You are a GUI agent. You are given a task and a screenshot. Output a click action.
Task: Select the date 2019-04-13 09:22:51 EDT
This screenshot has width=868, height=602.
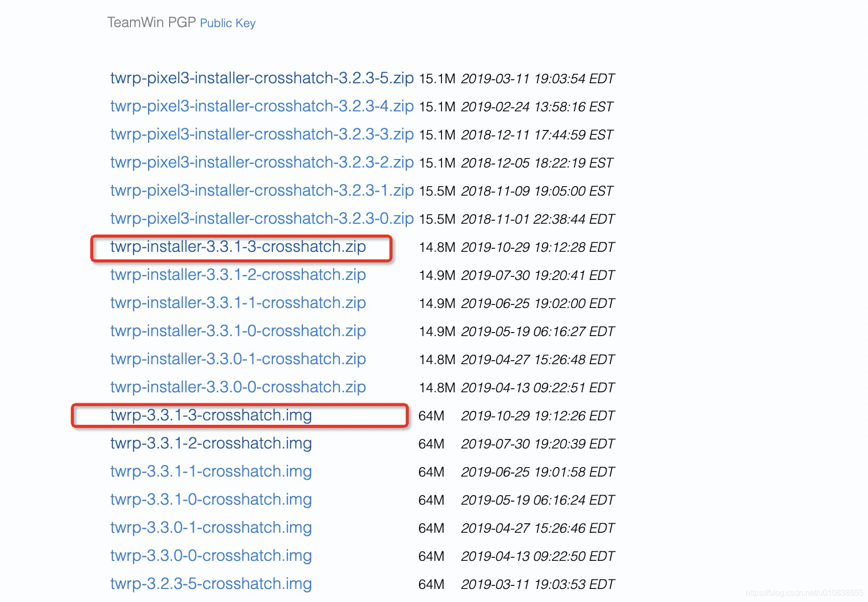[538, 388]
